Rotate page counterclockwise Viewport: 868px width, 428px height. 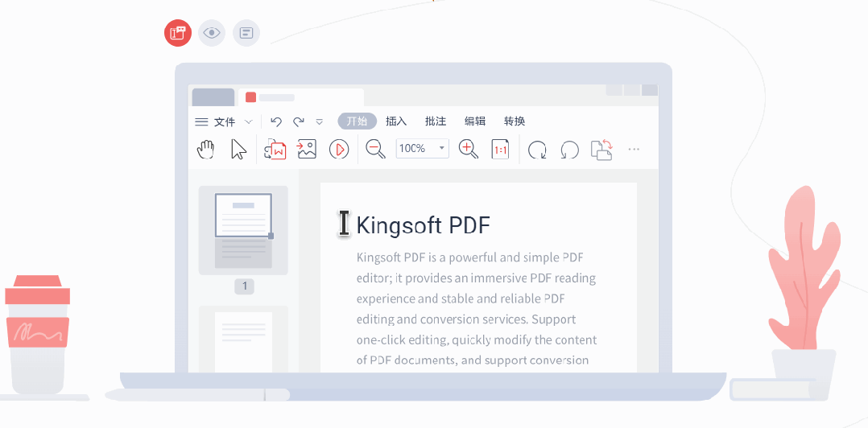click(569, 150)
